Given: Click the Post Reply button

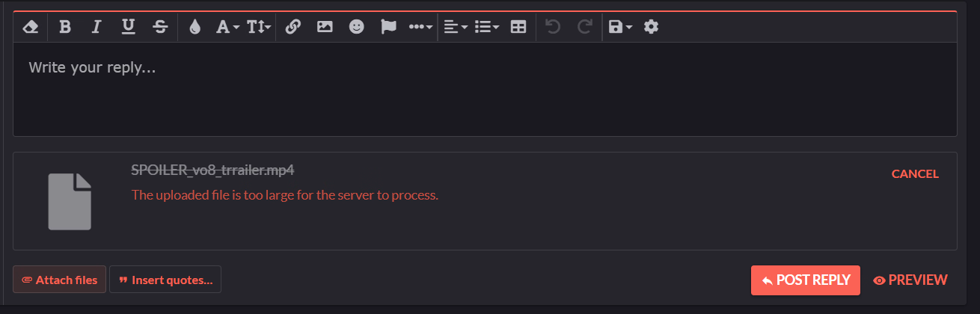Looking at the screenshot, I should tap(806, 280).
